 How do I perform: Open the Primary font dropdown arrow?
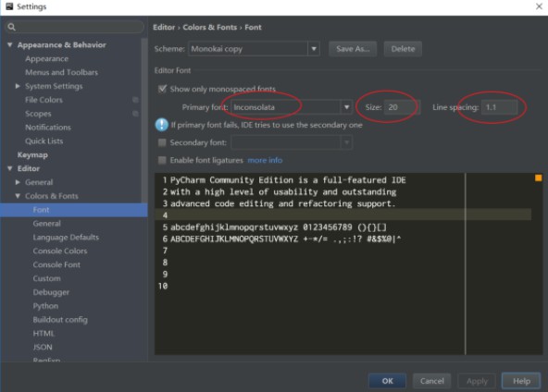(347, 107)
